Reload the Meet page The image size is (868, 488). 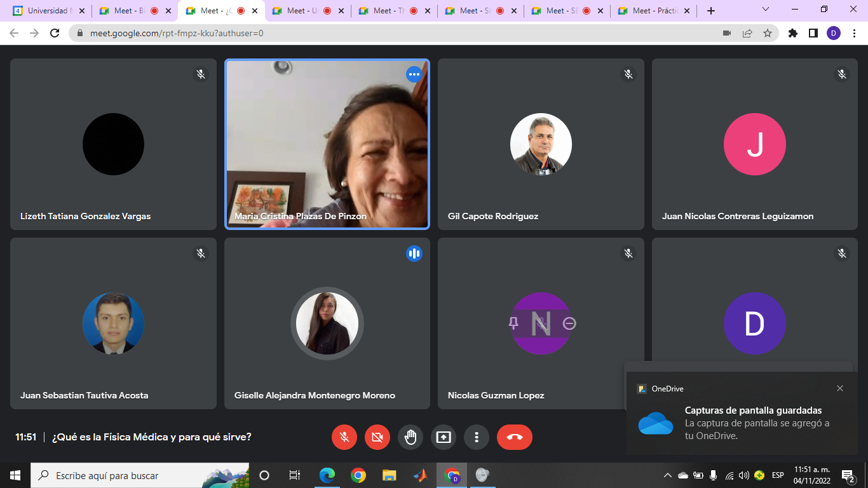[55, 33]
